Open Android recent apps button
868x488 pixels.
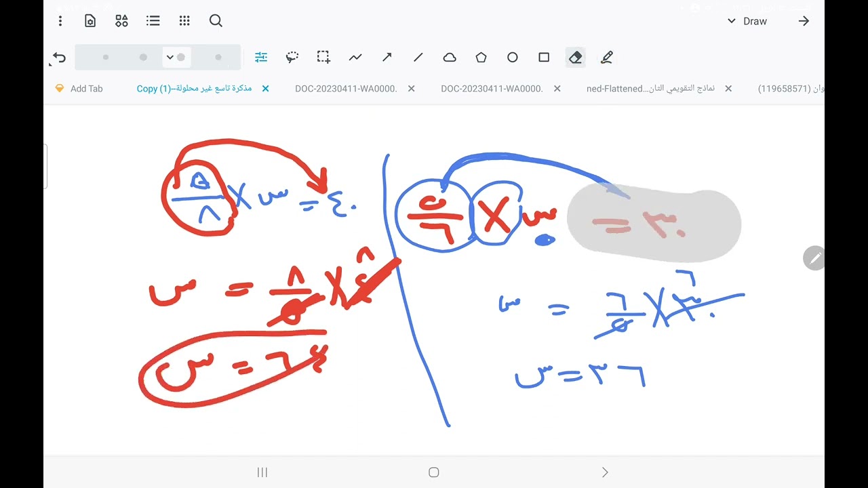pyautogui.click(x=262, y=472)
